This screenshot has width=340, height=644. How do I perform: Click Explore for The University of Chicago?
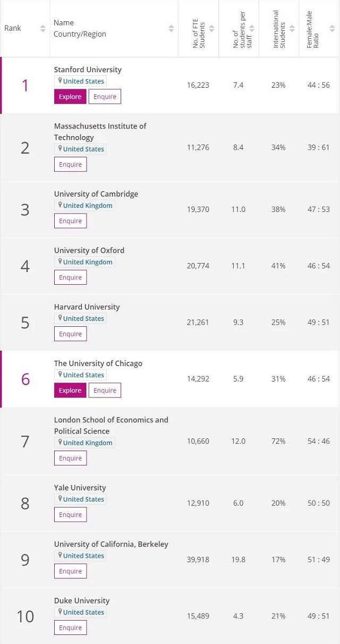tap(70, 390)
